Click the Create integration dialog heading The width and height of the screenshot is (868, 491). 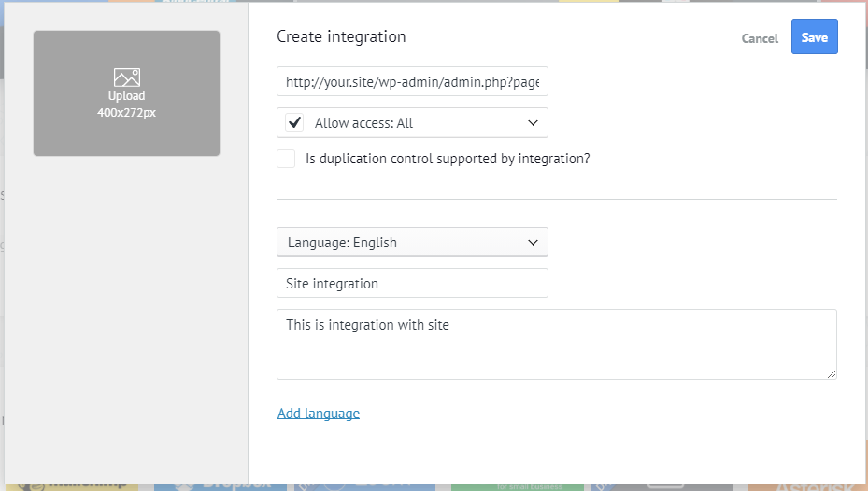pyautogui.click(x=341, y=37)
